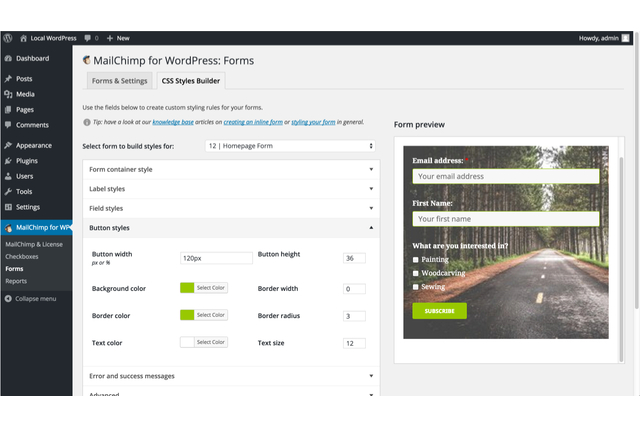This screenshot has height=426, width=640.
Task: Open creating an inline form link
Action: (x=253, y=122)
